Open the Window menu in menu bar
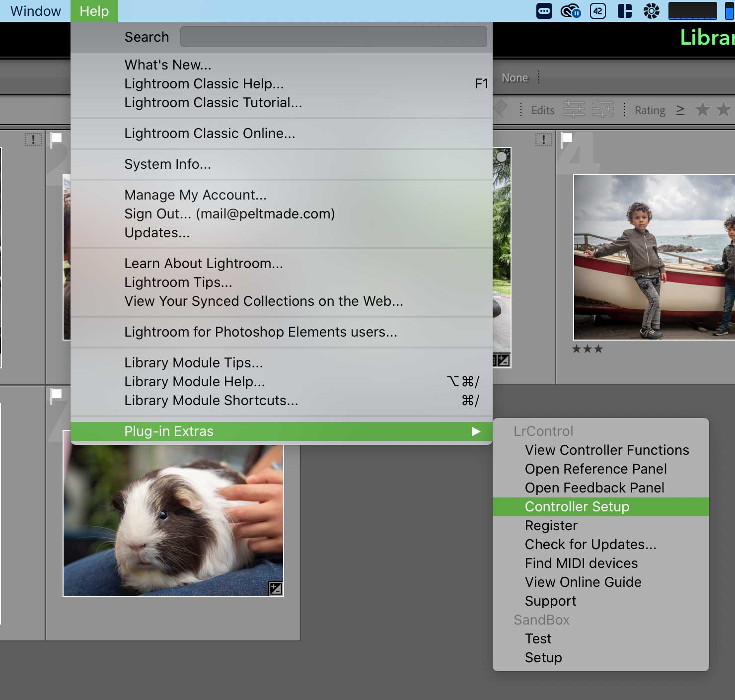735x700 pixels. coord(35,11)
